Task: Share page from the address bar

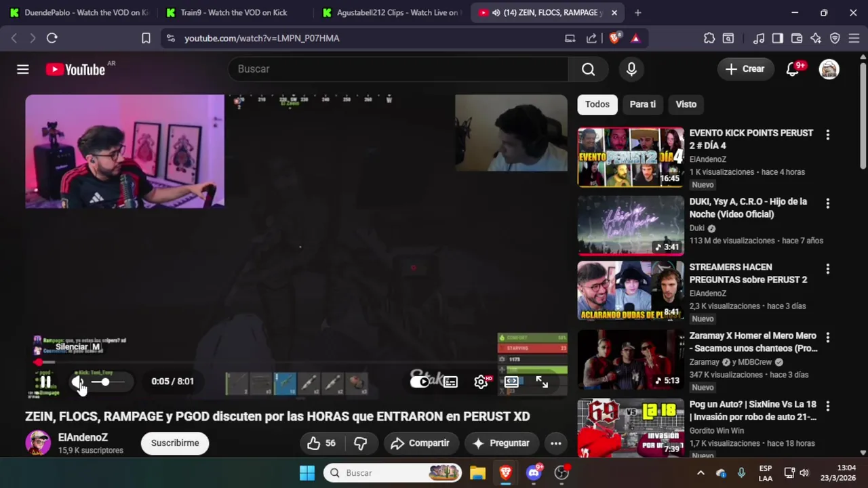Action: coord(591,38)
